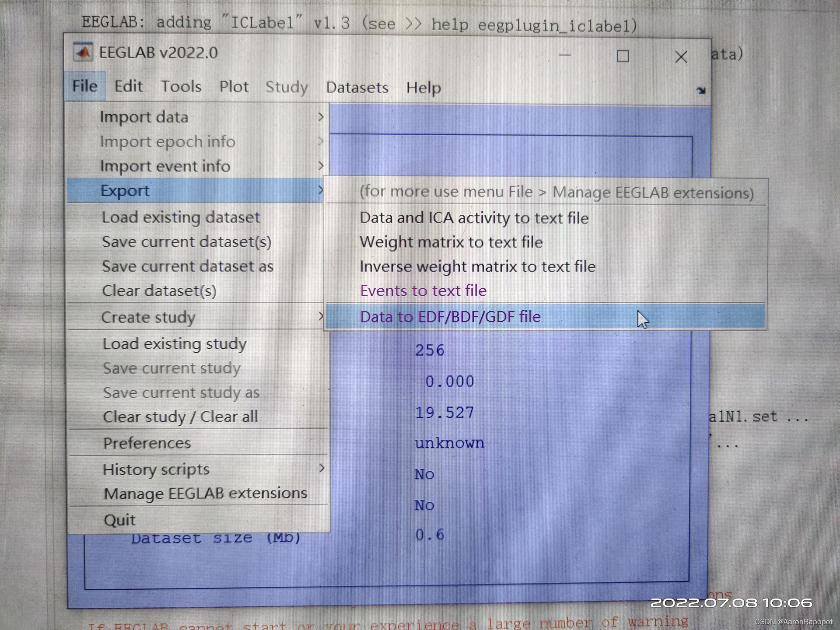Open the Help menu

point(423,88)
